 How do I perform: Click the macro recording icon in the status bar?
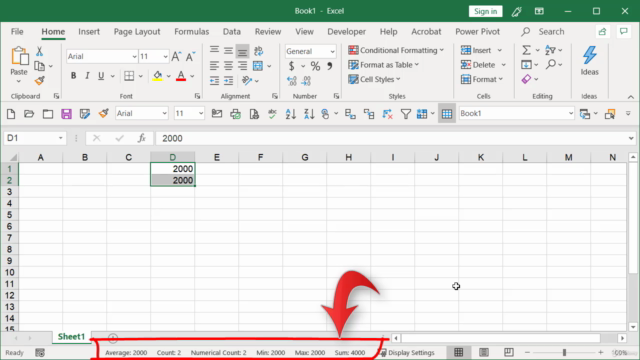(x=40, y=353)
